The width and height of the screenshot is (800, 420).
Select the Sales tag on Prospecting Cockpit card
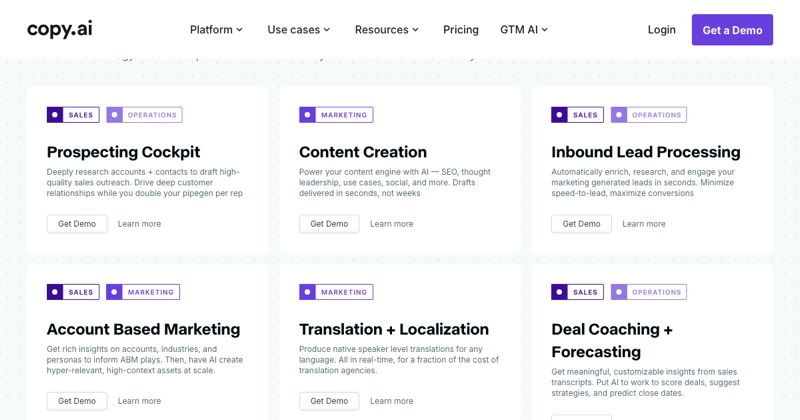tap(73, 115)
